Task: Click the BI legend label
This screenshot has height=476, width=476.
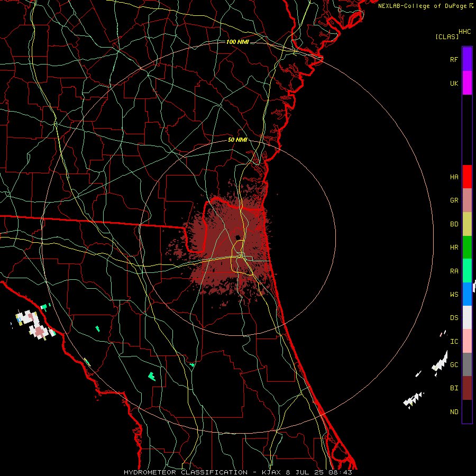Action: click(x=454, y=388)
